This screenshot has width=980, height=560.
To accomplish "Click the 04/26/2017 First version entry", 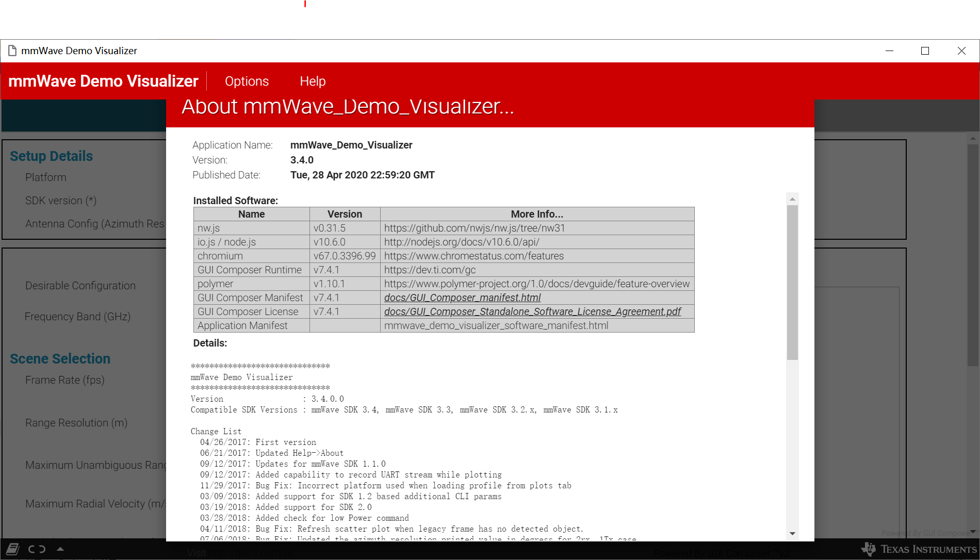I will pos(258,442).
